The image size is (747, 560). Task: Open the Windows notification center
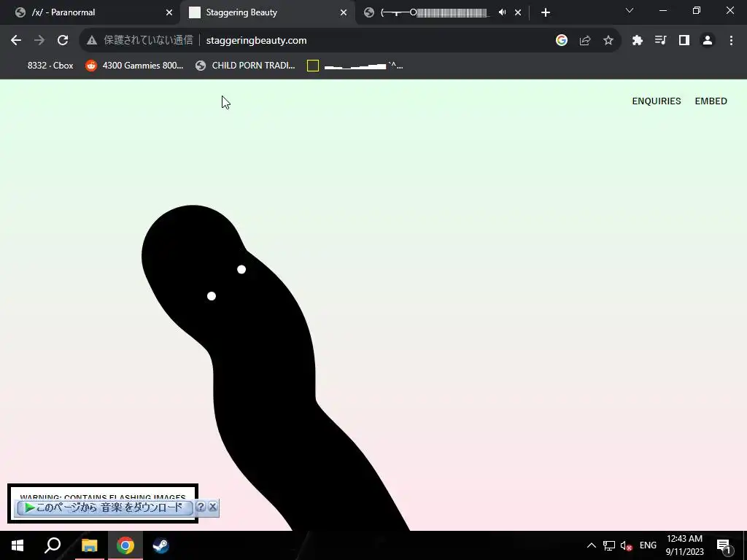724,546
